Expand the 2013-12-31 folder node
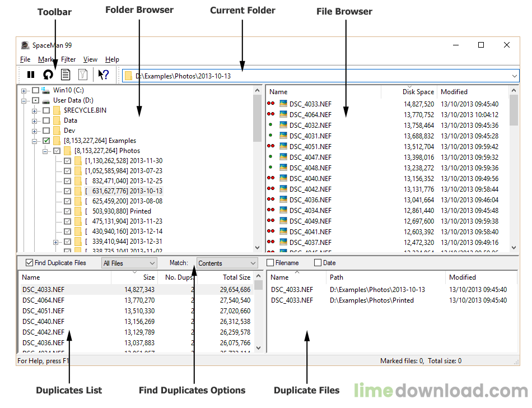This screenshot has width=532, height=408. 55,242
